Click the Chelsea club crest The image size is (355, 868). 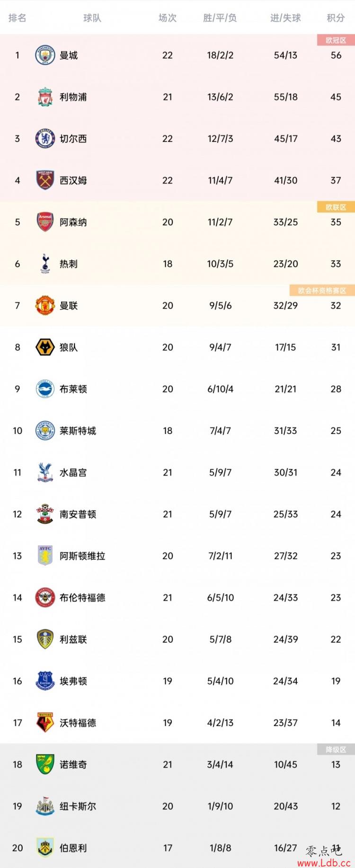coord(45,139)
